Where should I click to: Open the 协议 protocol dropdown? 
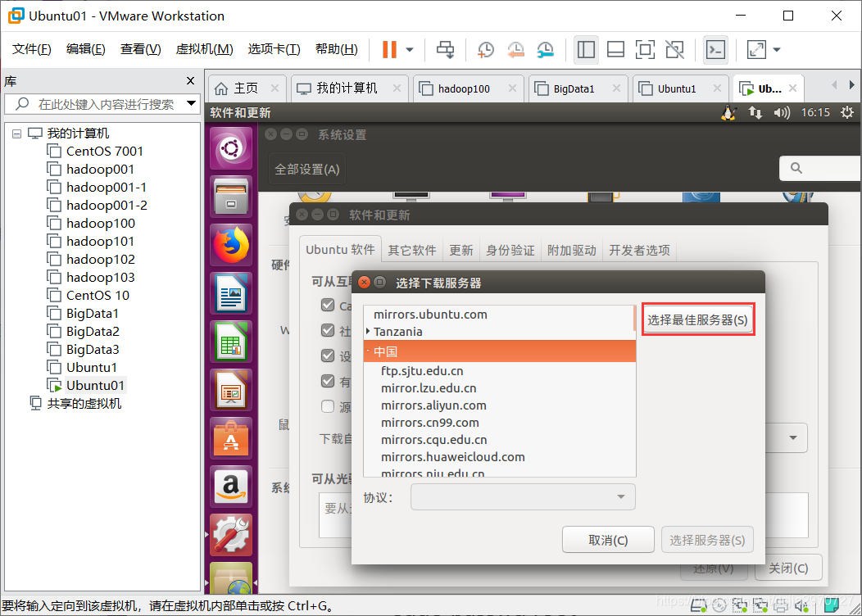(x=523, y=496)
